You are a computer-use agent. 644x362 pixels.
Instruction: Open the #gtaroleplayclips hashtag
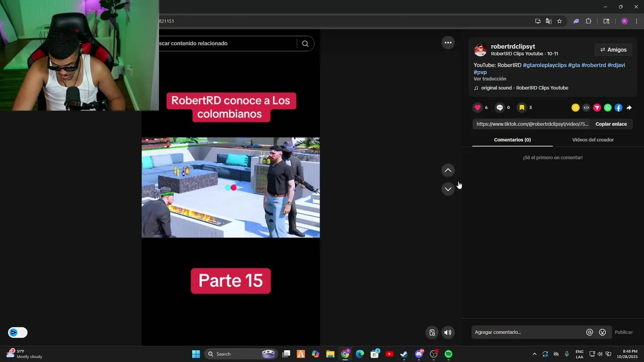tap(544, 65)
